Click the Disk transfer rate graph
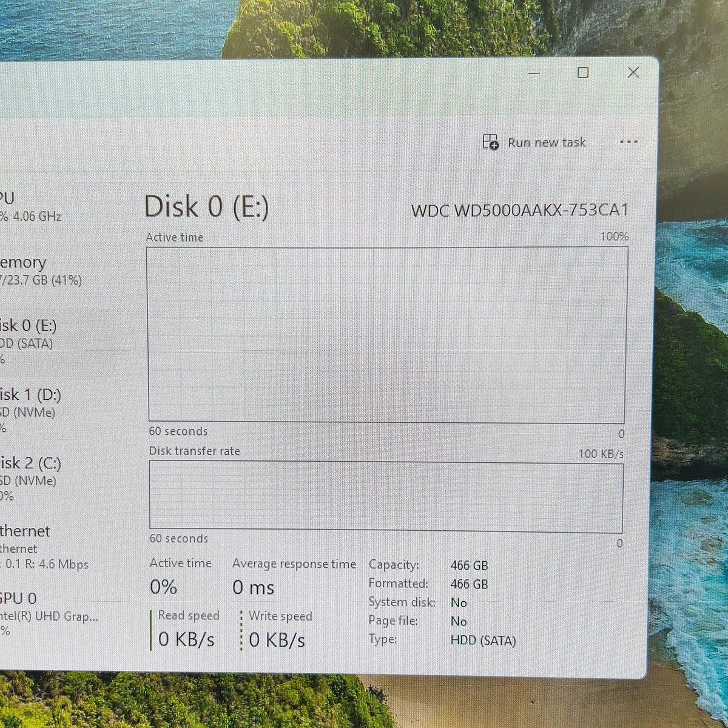728x728 pixels. coord(386,496)
